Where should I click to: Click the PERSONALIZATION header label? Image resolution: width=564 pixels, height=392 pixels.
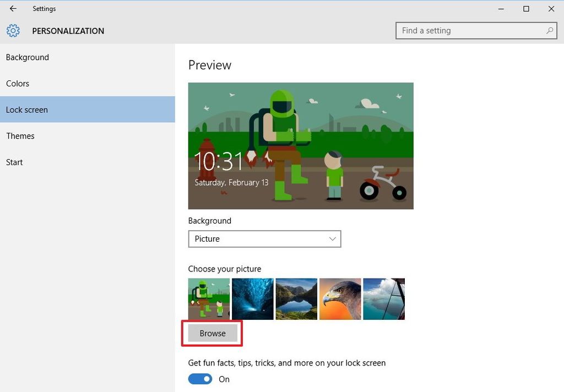coord(68,31)
